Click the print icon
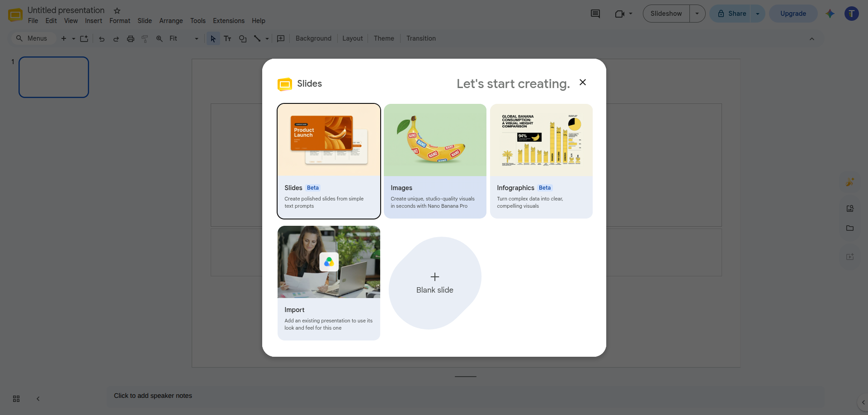The image size is (868, 415). pos(131,38)
